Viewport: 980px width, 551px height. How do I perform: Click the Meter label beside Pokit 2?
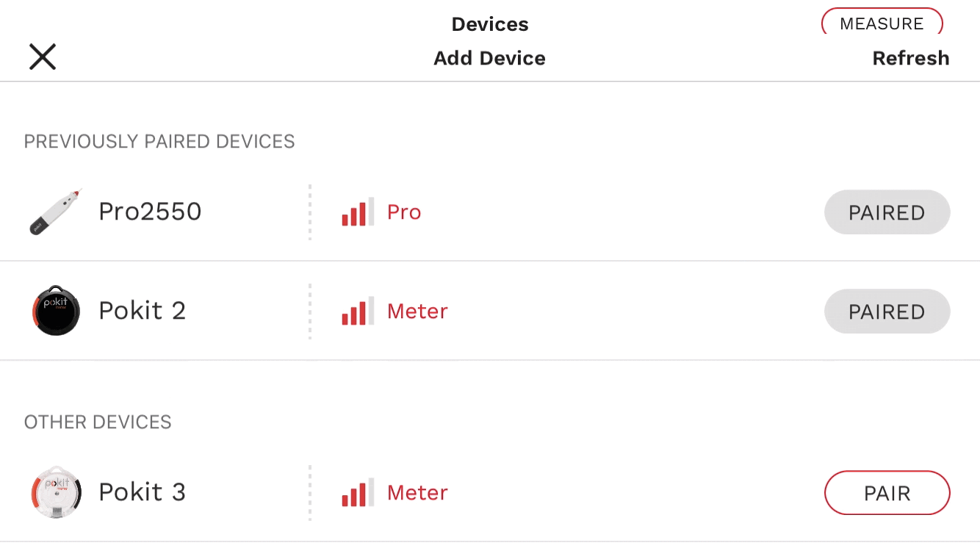417,311
